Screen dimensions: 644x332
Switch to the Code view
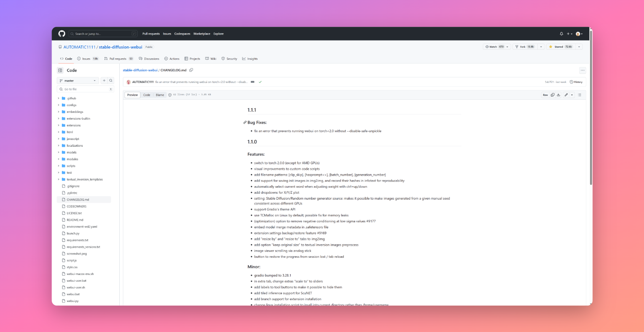147,95
